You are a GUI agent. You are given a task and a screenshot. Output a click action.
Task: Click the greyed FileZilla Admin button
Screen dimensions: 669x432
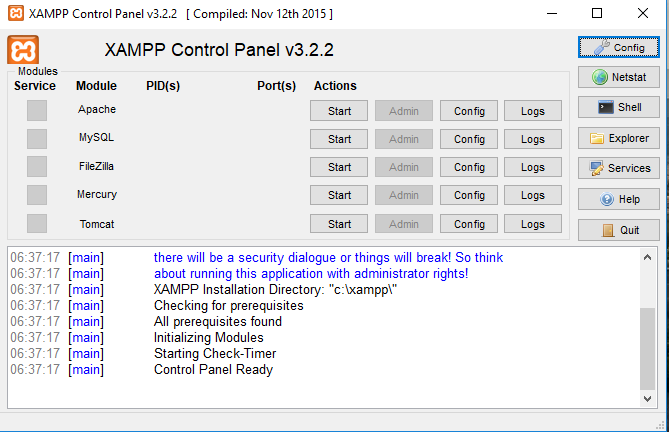(x=404, y=167)
